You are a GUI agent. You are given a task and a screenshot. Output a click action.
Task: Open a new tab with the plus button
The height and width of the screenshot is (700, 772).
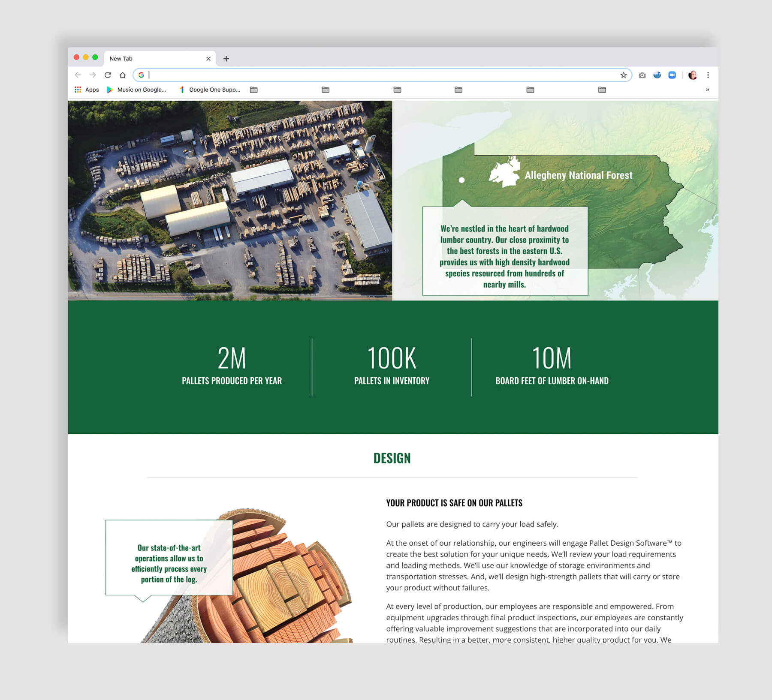tap(227, 58)
